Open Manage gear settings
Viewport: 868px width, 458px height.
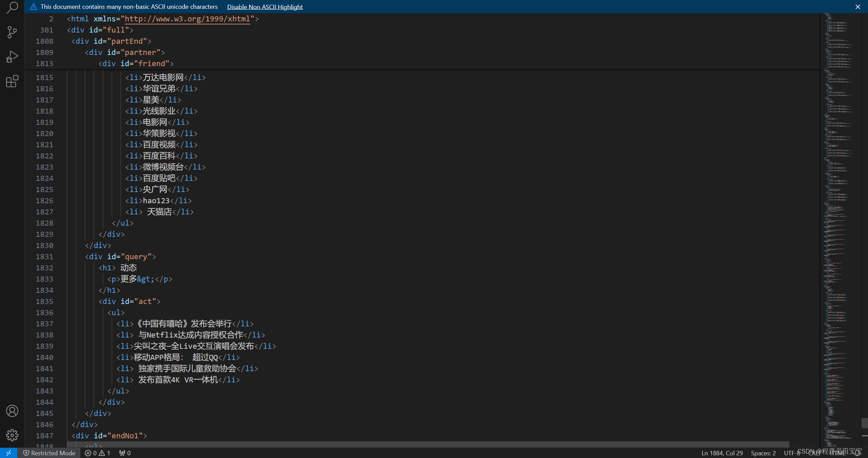tap(12, 435)
